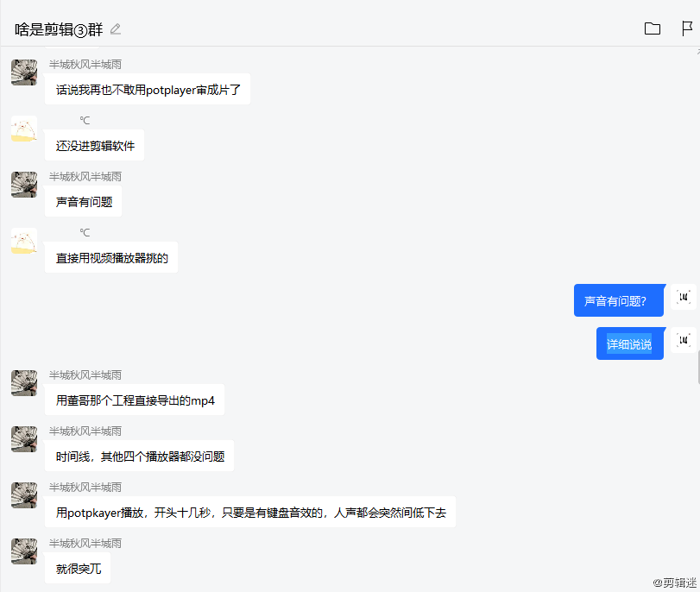Open avatar beside 时间线 message
This screenshot has width=700, height=592.
(24, 439)
